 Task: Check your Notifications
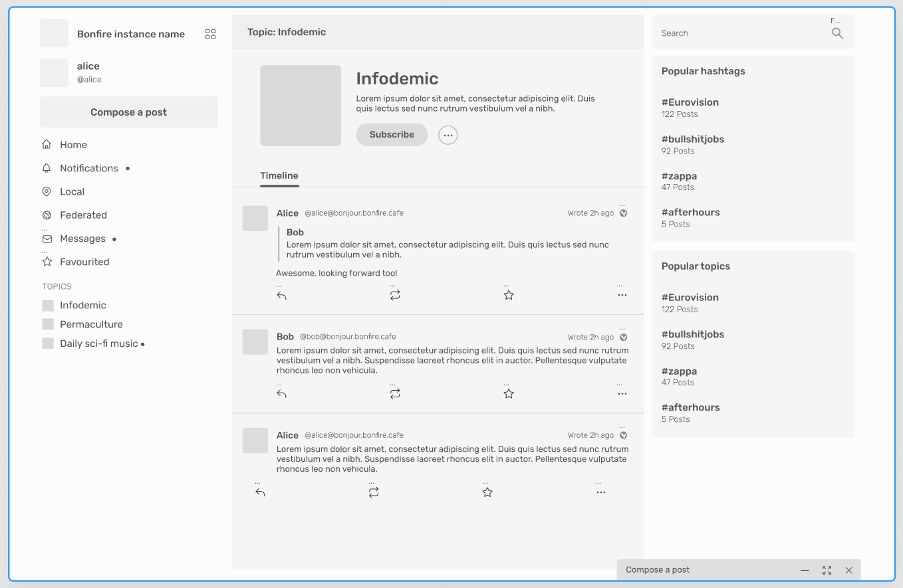click(x=88, y=168)
